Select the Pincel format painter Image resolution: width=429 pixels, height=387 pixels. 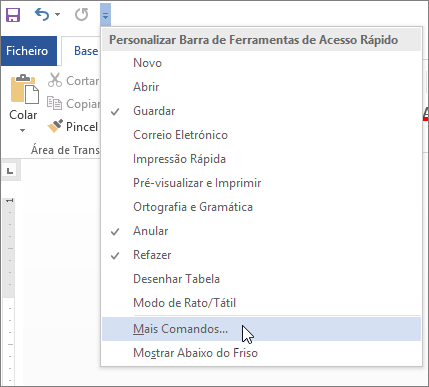(73, 126)
